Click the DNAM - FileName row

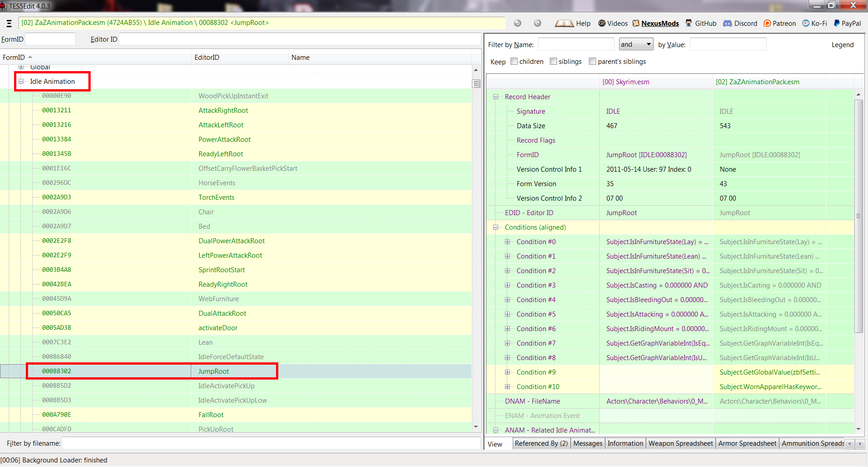[670, 401]
